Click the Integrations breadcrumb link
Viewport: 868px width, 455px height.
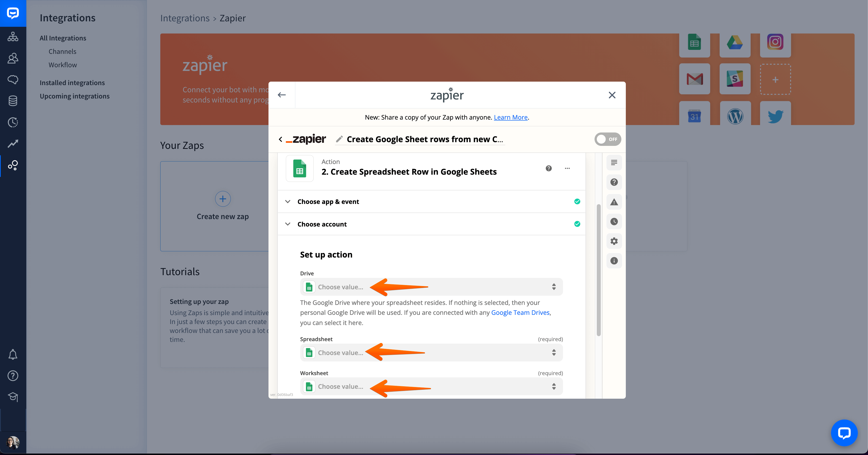(185, 18)
